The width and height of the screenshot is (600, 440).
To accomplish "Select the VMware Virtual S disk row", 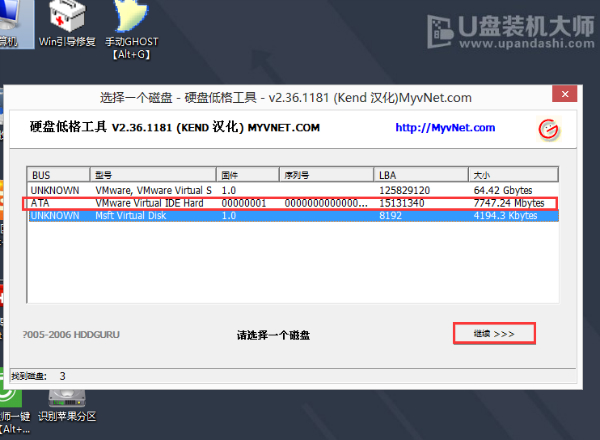I will pos(293,190).
